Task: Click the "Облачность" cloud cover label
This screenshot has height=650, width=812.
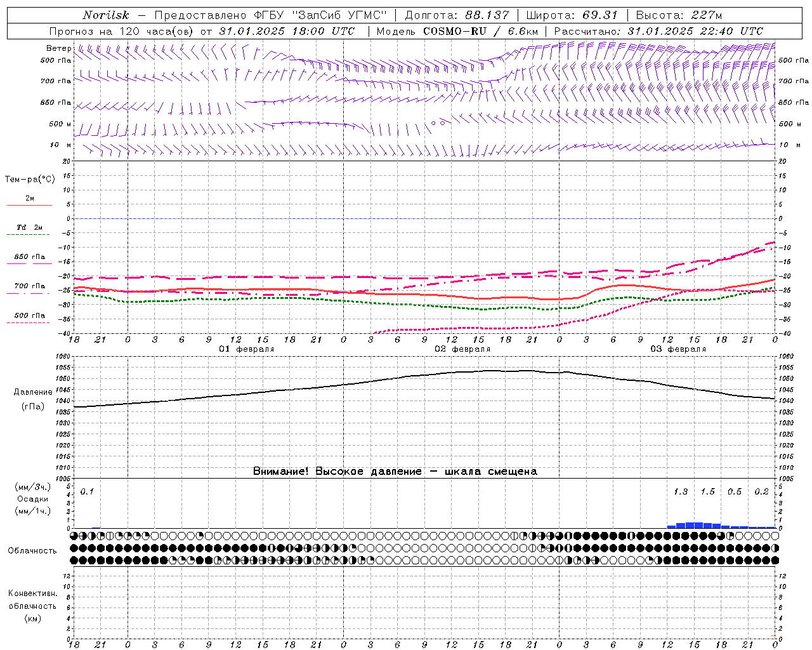Action: click(32, 551)
